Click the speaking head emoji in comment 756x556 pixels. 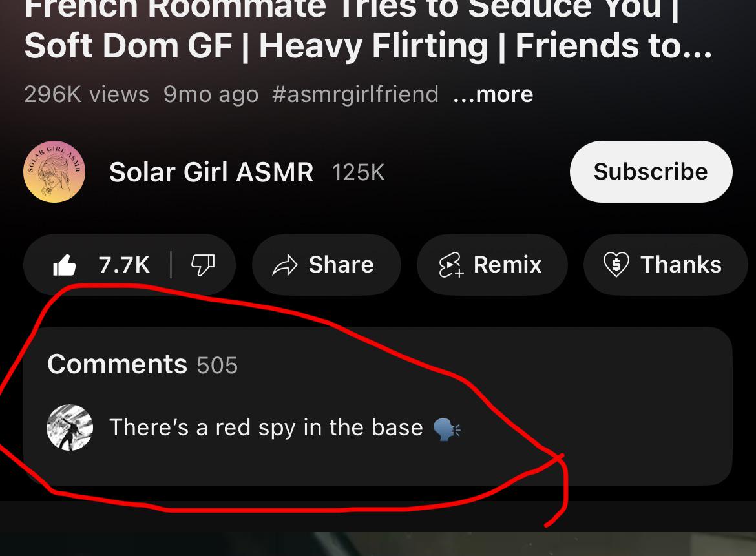[447, 429]
